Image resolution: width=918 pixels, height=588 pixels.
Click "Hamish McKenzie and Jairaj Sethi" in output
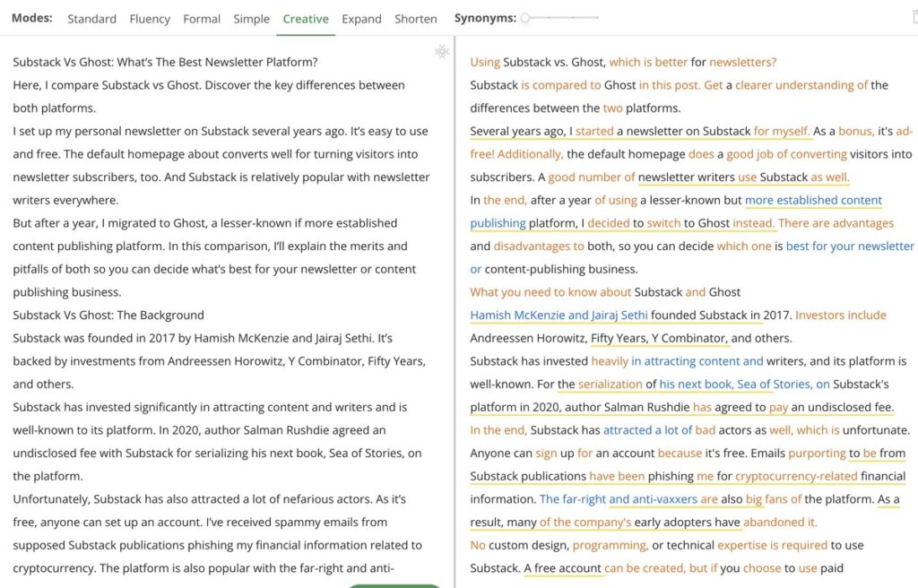[x=559, y=315]
